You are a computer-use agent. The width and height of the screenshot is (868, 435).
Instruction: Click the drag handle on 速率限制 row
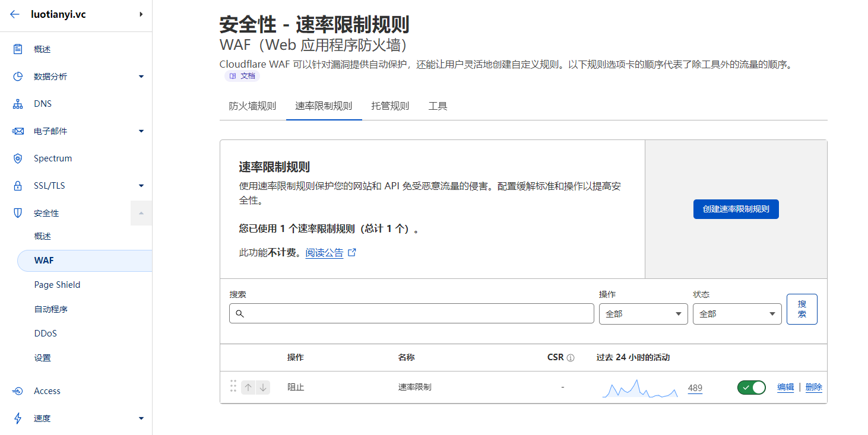point(233,386)
